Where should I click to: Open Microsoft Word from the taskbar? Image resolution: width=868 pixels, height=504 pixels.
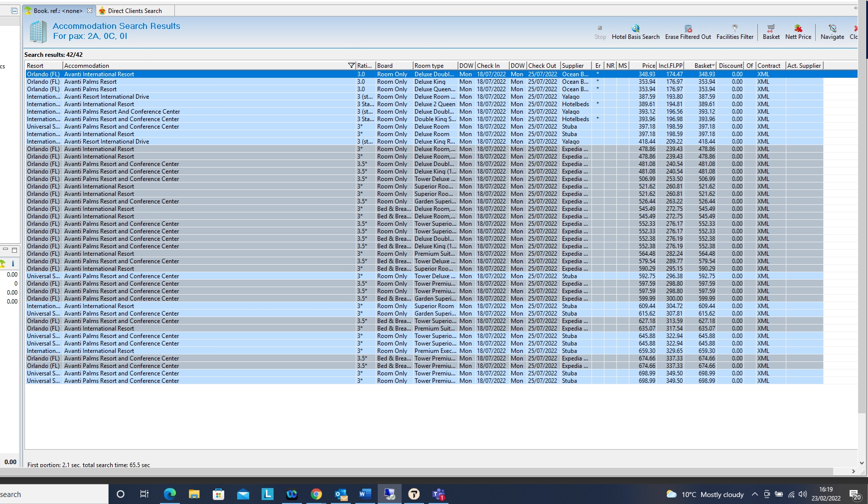click(x=365, y=494)
